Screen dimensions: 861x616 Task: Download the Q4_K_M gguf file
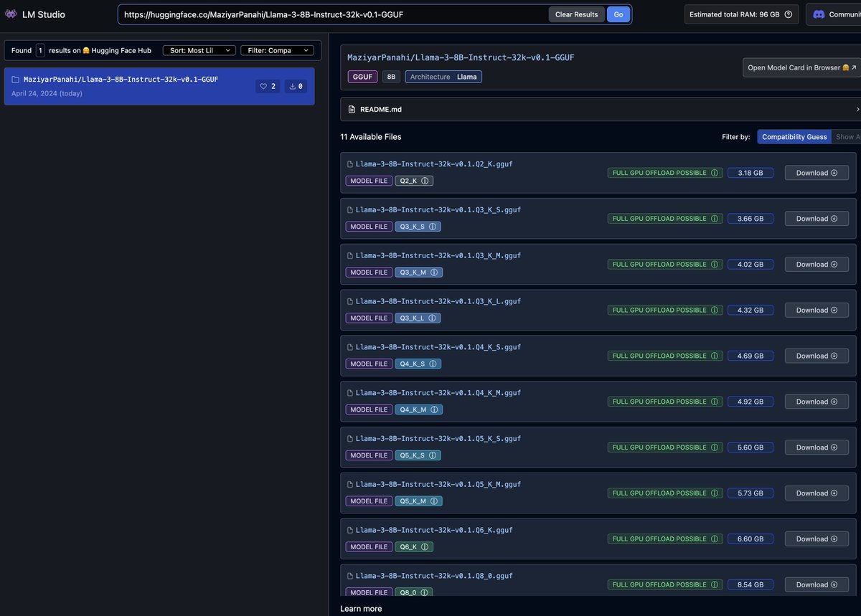(817, 402)
